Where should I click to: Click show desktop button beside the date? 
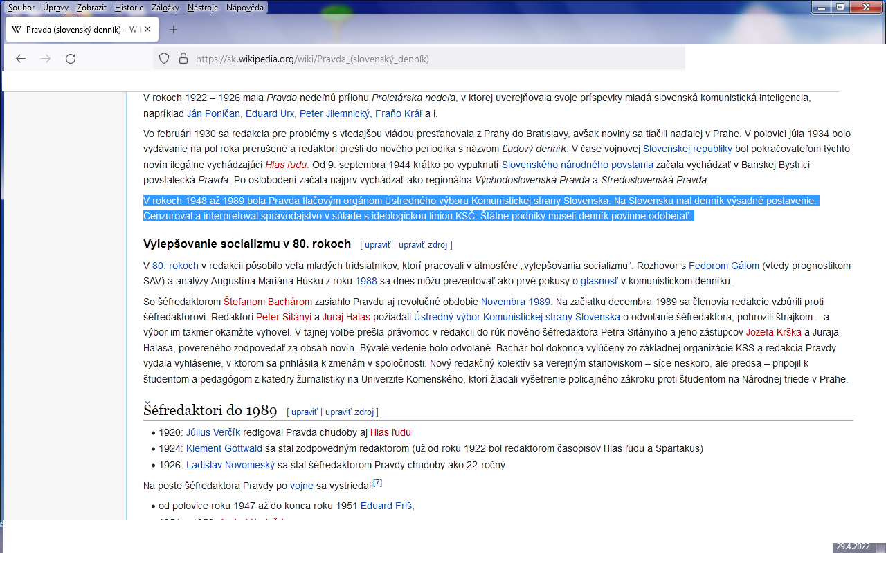coord(880,548)
